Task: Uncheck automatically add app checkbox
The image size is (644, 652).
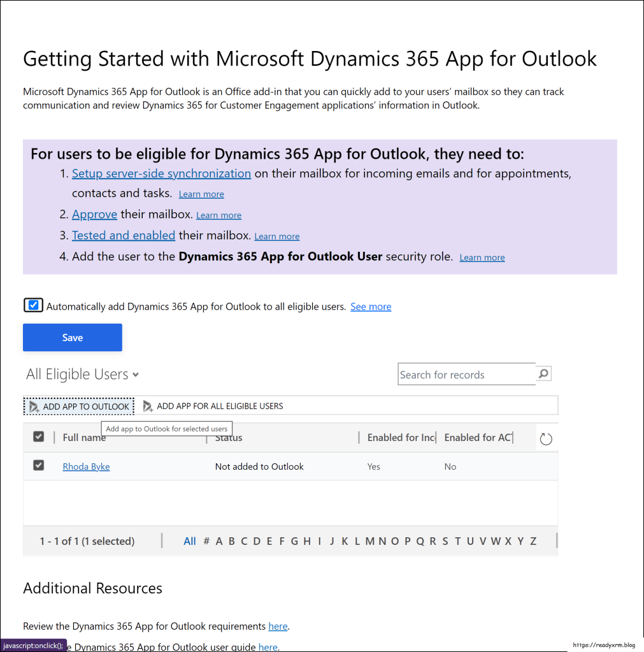Action: pyautogui.click(x=34, y=305)
